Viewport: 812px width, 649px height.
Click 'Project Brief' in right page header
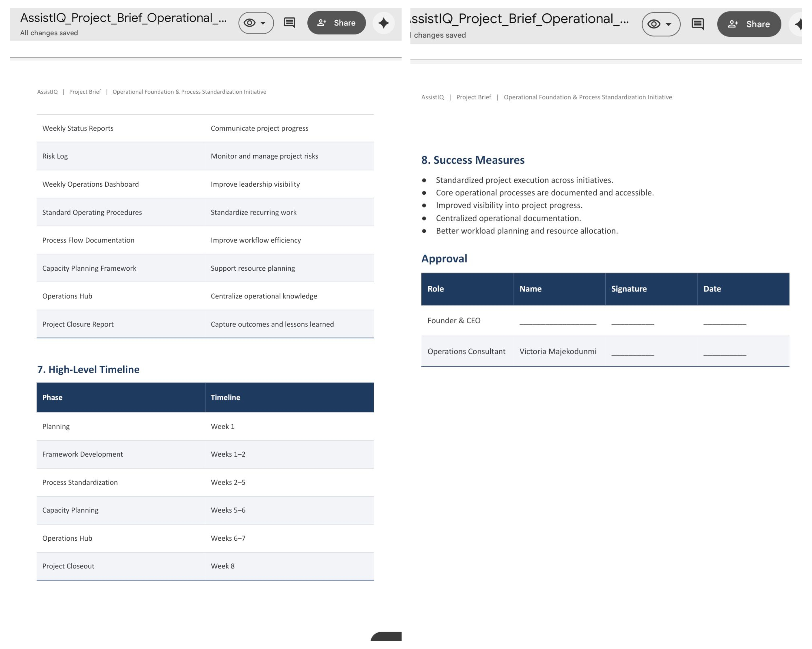click(x=473, y=97)
